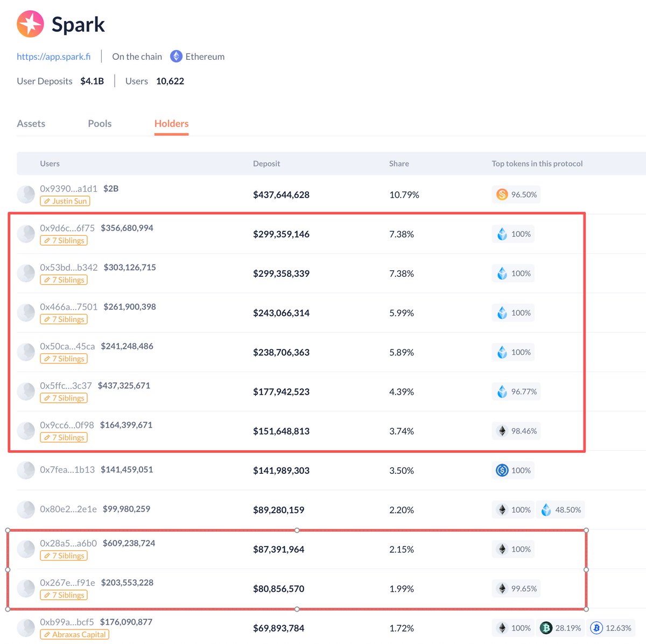Open address 0x50ca...45ca
646x644 pixels.
click(67, 346)
